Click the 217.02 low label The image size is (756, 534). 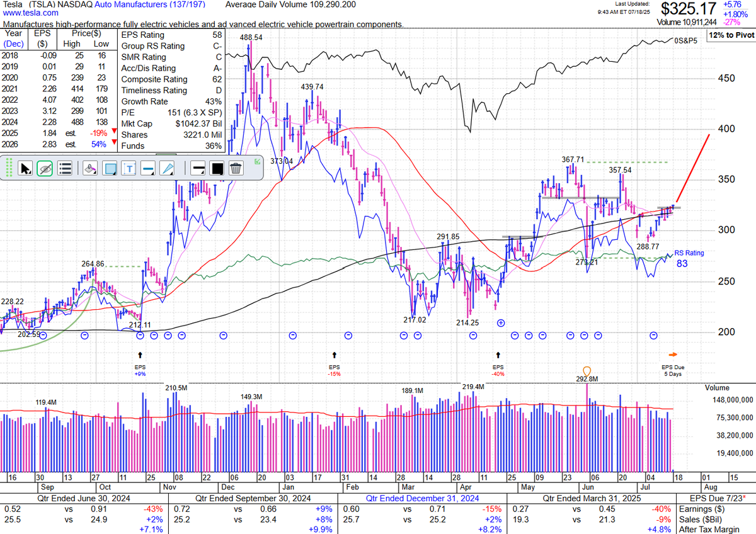pos(415,320)
